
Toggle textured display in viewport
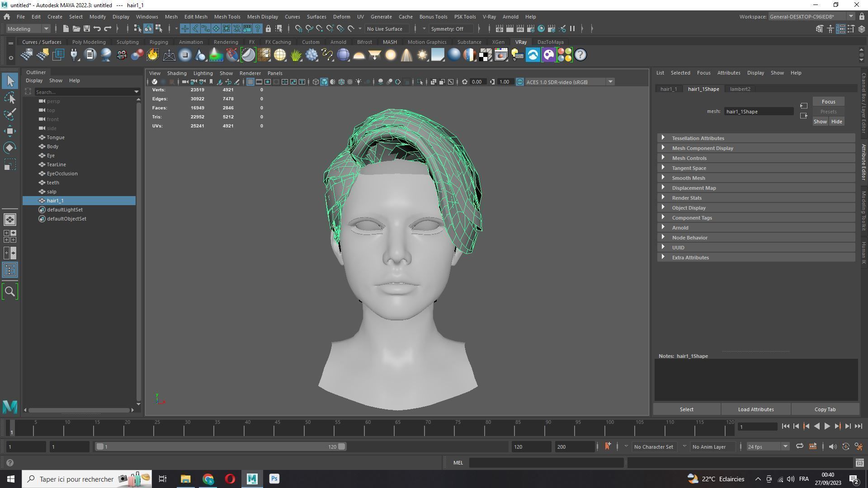tap(350, 82)
